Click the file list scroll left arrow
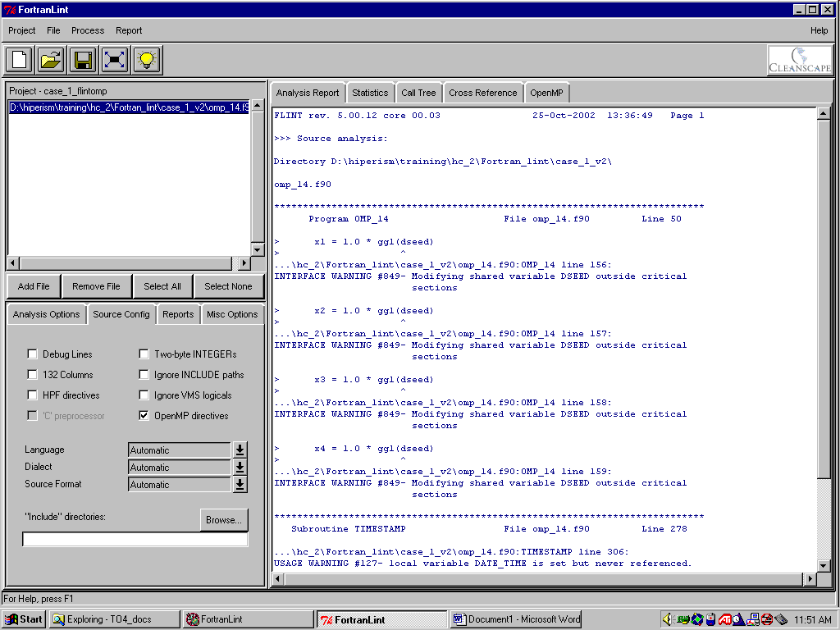This screenshot has width=840, height=630. pos(13,263)
